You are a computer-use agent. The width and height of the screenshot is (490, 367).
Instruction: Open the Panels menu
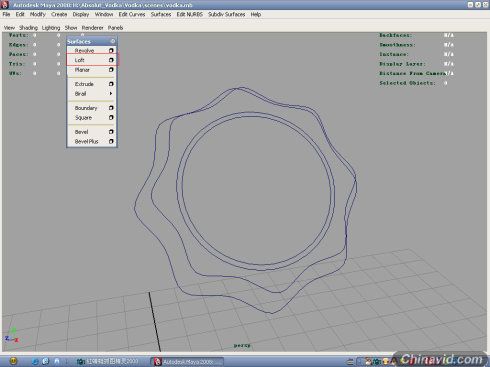[x=115, y=28]
